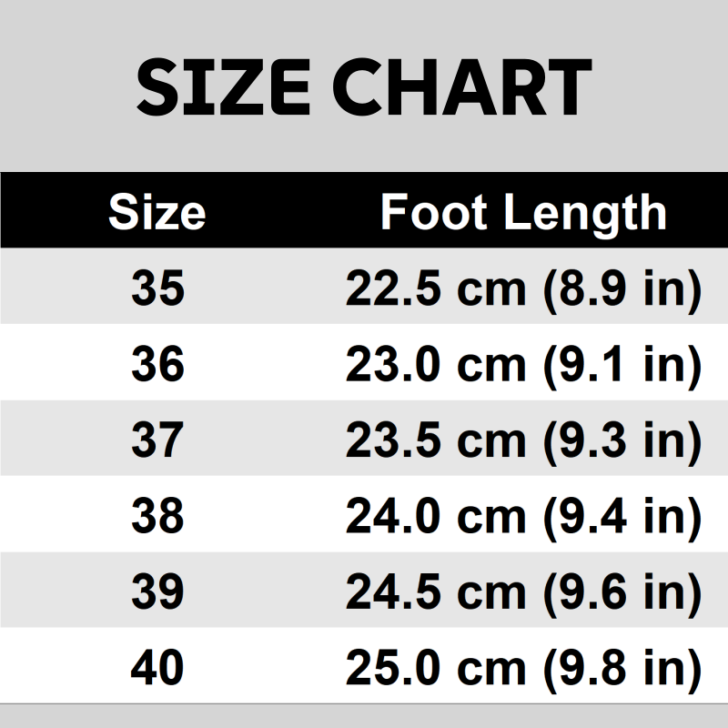Click the (9.1 in) inch measurement

click(622, 365)
